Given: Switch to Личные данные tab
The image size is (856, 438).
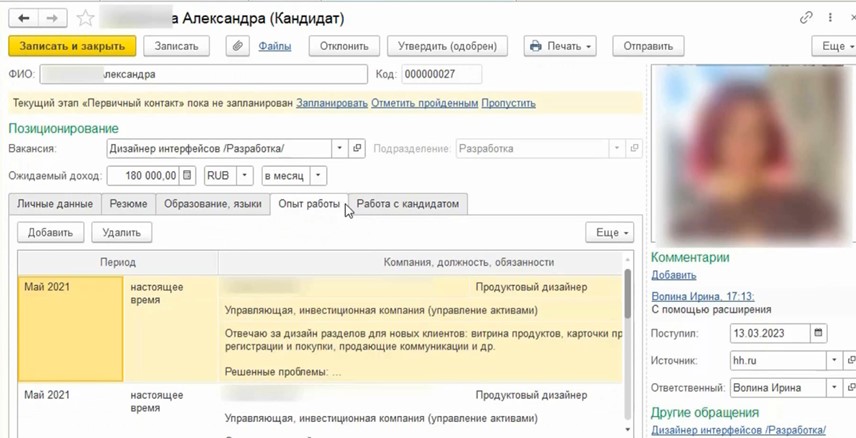Looking at the screenshot, I should [55, 204].
